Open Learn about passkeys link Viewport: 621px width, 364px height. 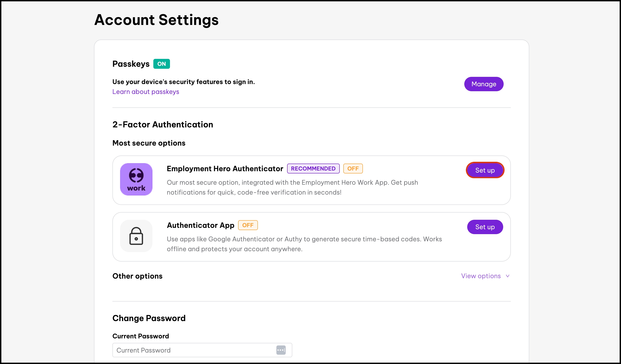[x=146, y=92]
